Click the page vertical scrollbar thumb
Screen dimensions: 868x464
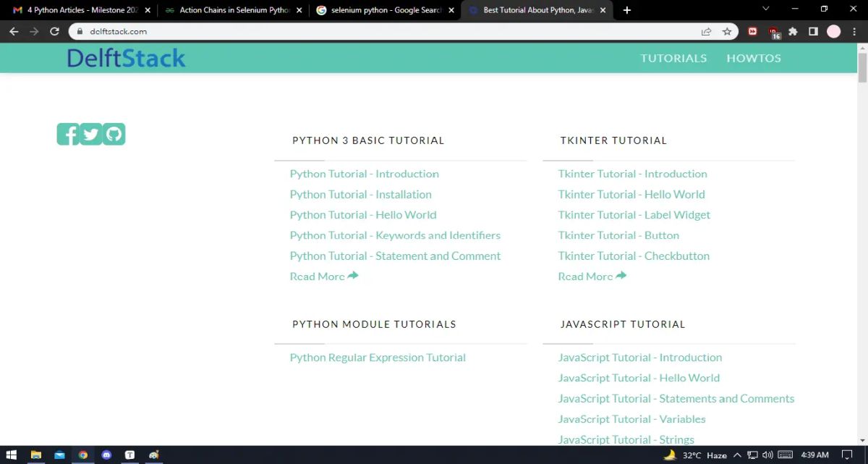pyautogui.click(x=862, y=68)
